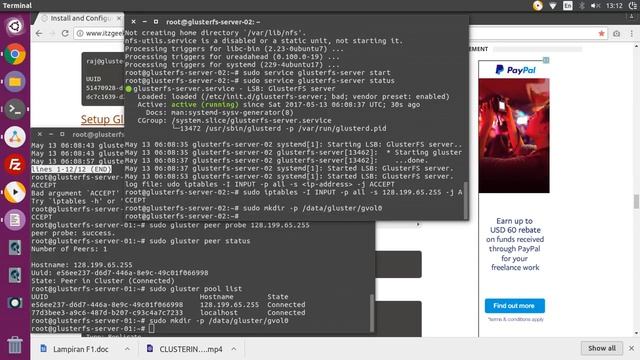Open the keyboard language indicator
The height and width of the screenshot is (360, 640).
[x=568, y=5]
